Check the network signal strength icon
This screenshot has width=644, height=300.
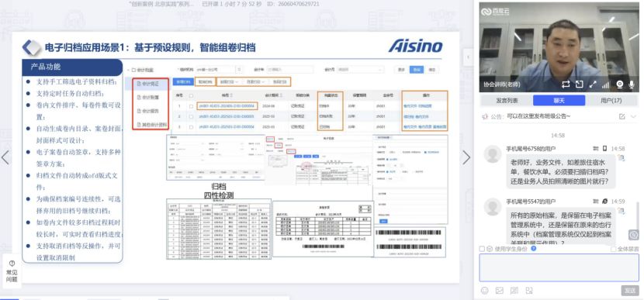(x=605, y=85)
